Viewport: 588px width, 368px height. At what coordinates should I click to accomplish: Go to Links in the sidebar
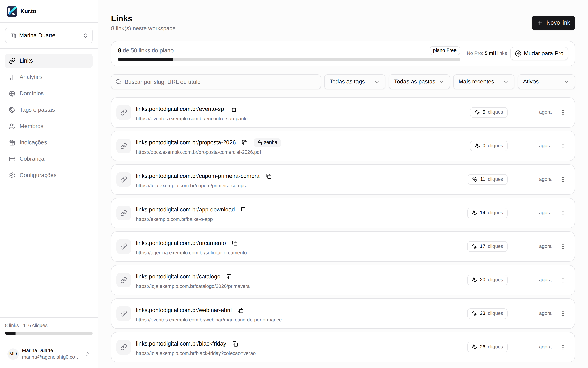pos(49,61)
